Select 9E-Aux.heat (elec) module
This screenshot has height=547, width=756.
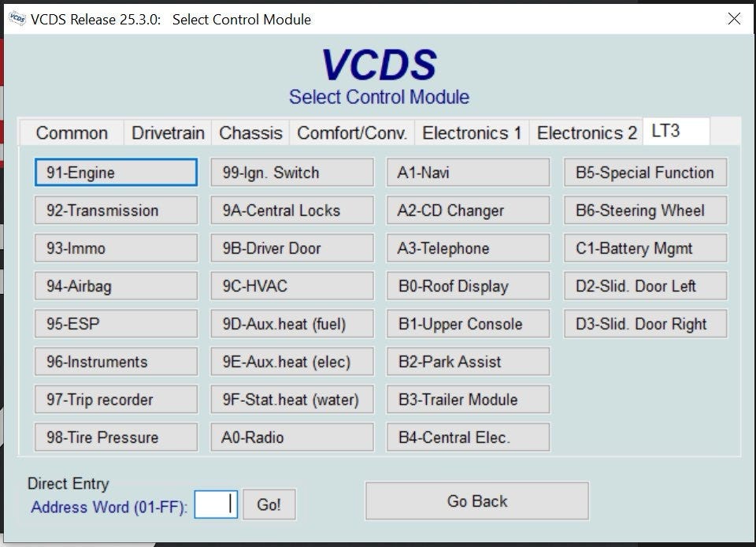[x=292, y=361]
